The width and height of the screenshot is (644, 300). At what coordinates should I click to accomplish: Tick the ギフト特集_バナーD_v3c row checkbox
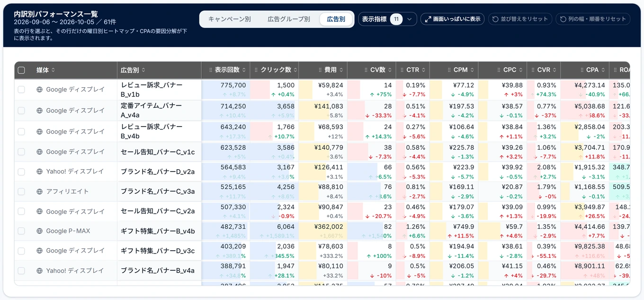pyautogui.click(x=21, y=251)
